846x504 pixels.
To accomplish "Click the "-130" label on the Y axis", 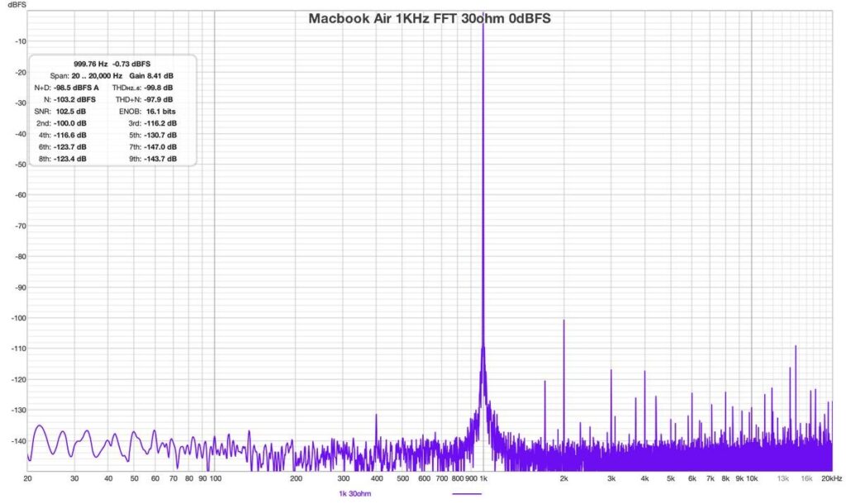I will pos(18,411).
